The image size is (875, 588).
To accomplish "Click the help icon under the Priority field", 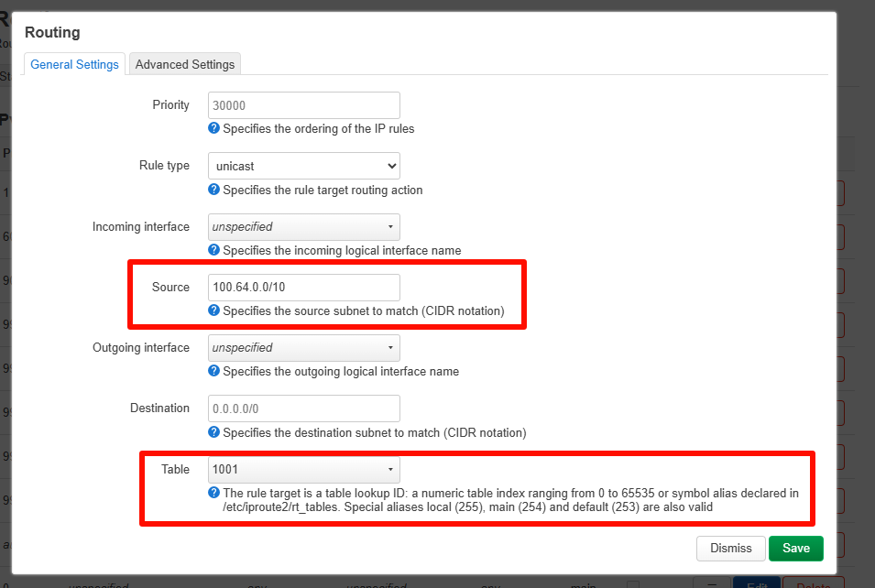I will click(x=213, y=129).
